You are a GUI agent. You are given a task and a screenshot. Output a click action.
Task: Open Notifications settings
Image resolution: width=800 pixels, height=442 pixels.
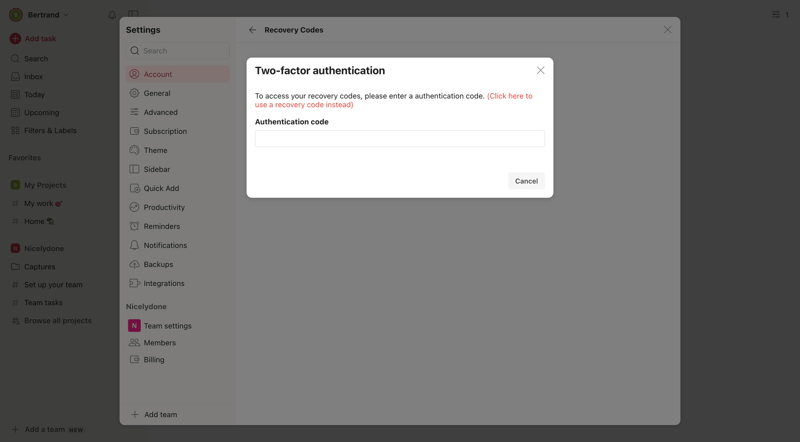[x=178, y=245]
